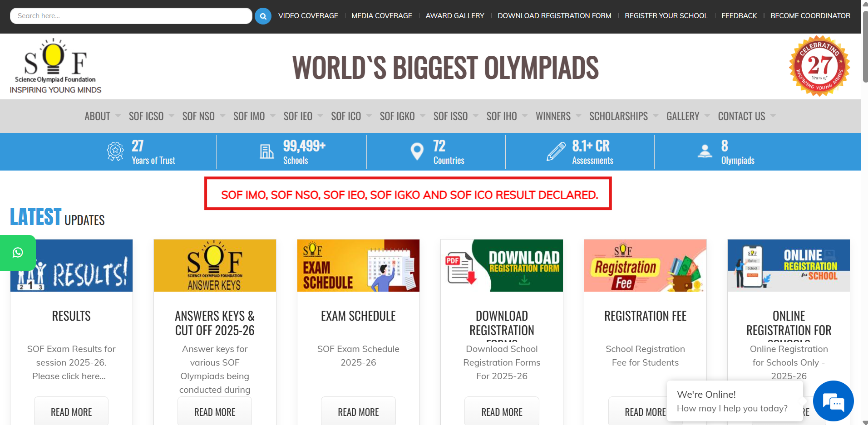Open the SCHOLARSHIPS menu

tap(618, 116)
